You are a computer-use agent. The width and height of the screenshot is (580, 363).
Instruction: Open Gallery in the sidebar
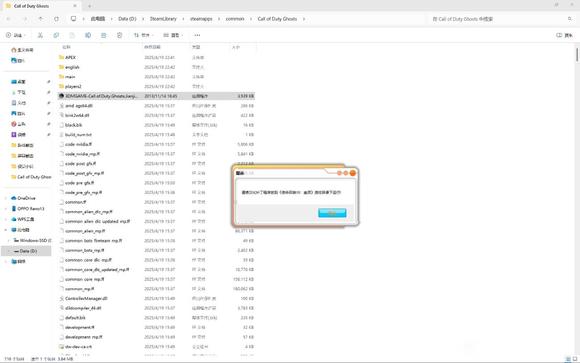coord(18,60)
